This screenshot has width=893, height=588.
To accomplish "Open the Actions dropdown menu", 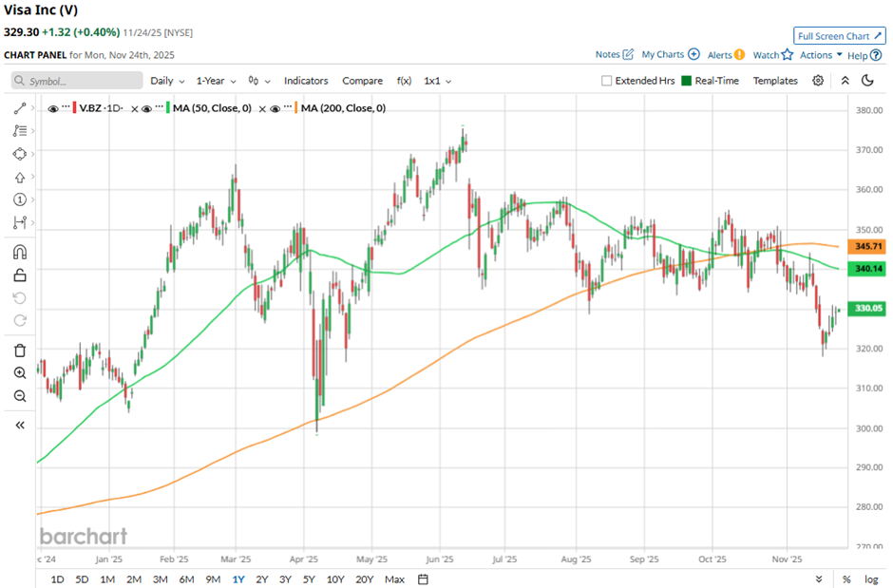I will click(x=821, y=55).
